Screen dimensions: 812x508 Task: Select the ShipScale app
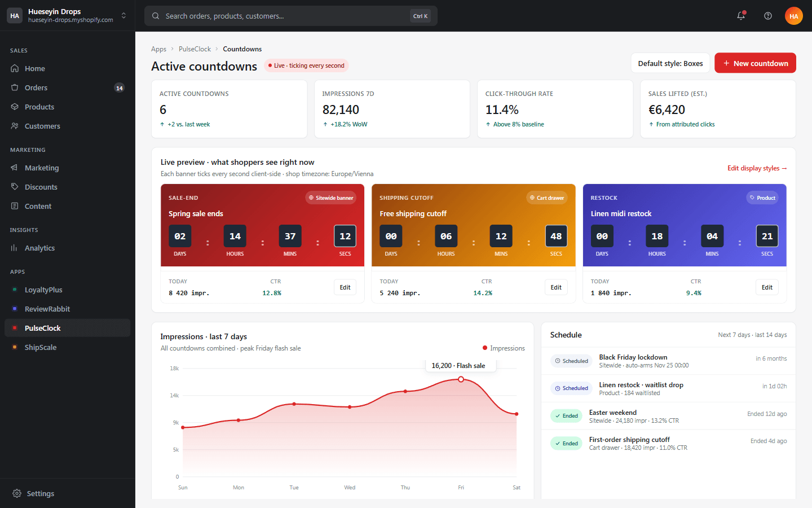point(68,347)
